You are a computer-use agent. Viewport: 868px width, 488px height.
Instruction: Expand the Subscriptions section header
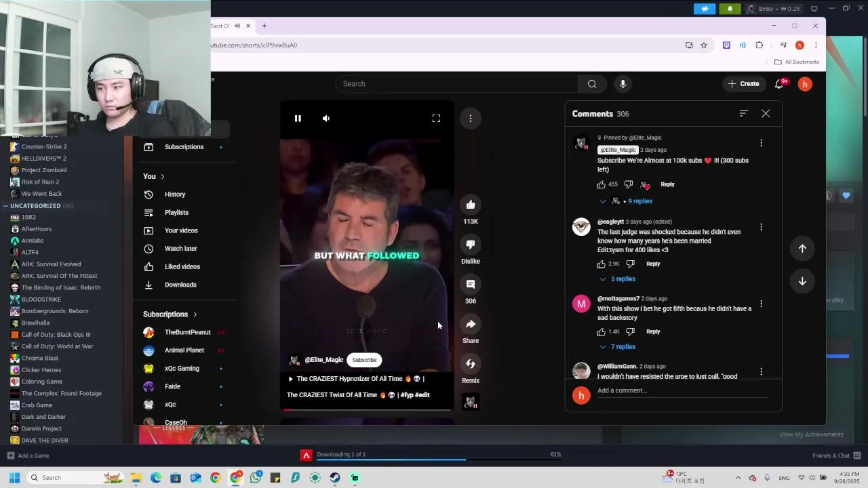pos(170,314)
